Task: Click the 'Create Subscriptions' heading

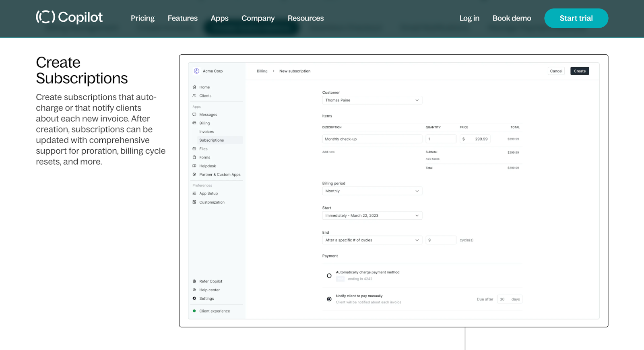Action: [82, 70]
